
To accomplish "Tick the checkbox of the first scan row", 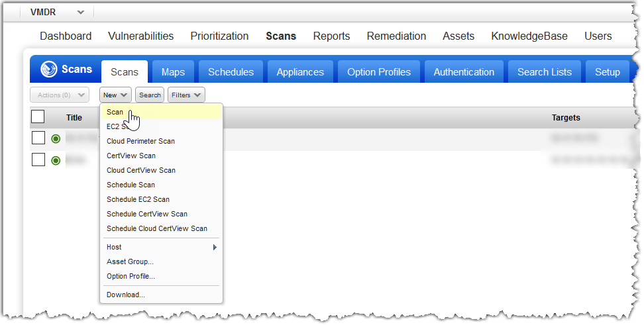I will (x=38, y=138).
